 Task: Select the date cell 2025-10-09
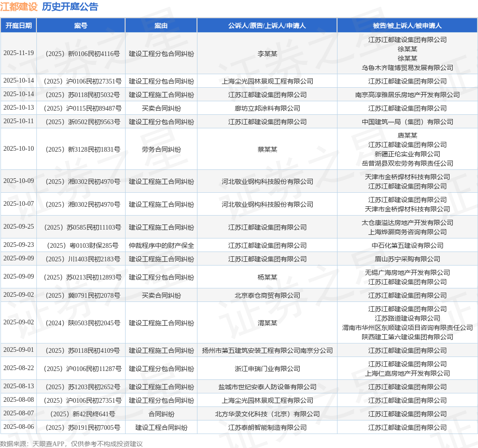[x=19, y=181]
